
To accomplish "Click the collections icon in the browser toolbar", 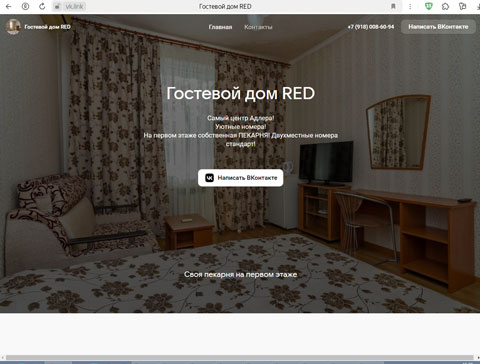I will (x=462, y=6).
